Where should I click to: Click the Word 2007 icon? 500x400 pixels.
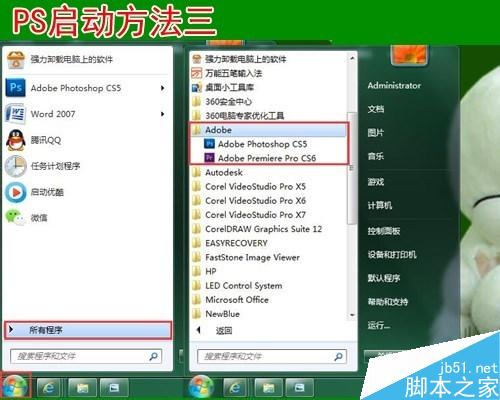pyautogui.click(x=15, y=114)
